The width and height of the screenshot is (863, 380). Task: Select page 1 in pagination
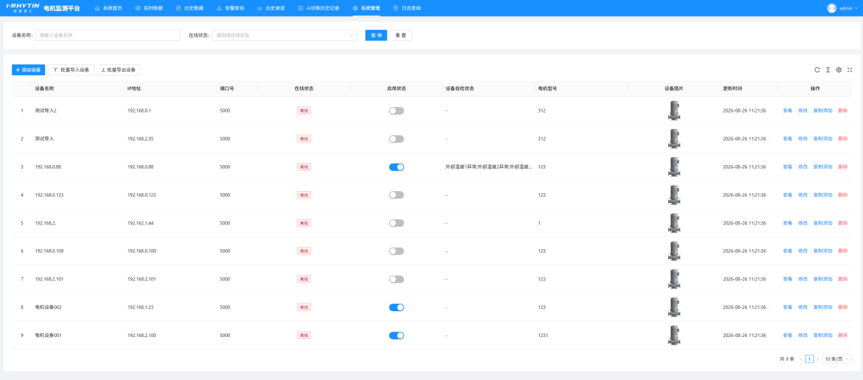[809, 359]
